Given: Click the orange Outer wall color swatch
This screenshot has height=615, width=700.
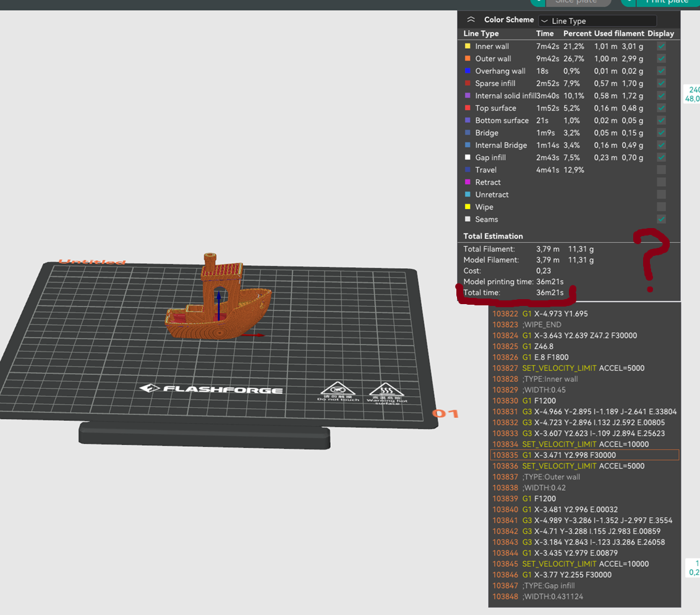Looking at the screenshot, I should click(x=467, y=59).
